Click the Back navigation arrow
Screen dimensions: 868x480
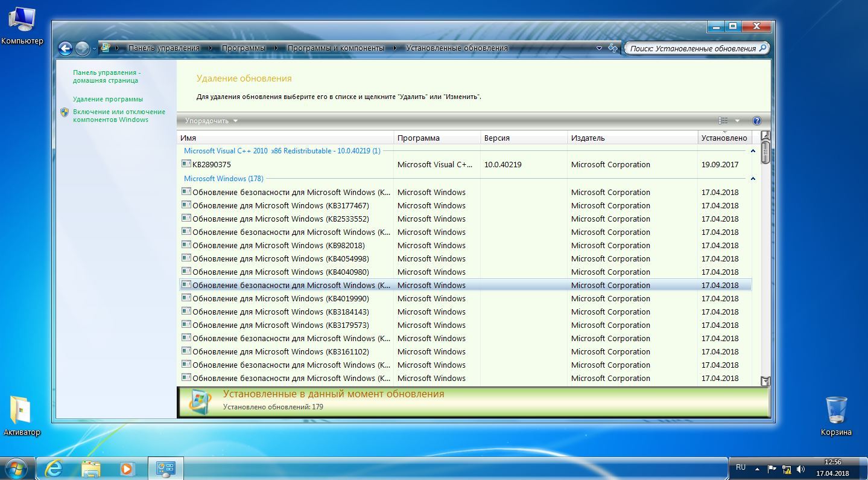tap(65, 48)
